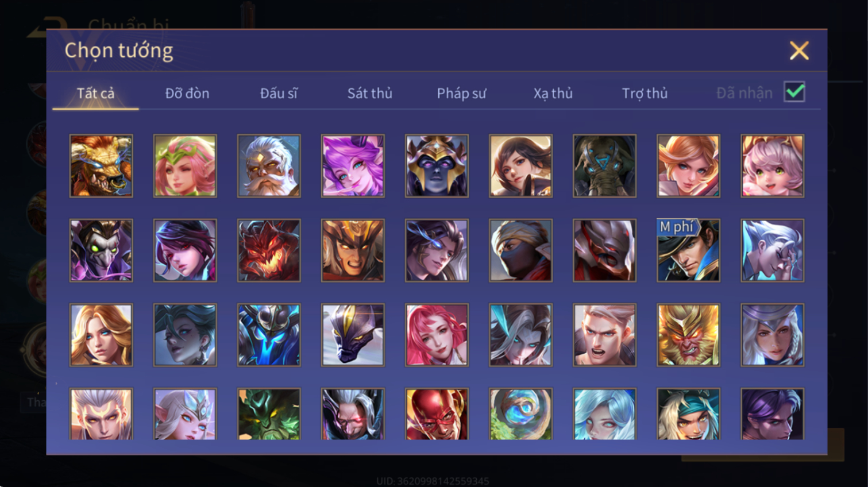Choose the purple-haired fox girl hero
Viewport: 868px width, 487px height.
(353, 166)
